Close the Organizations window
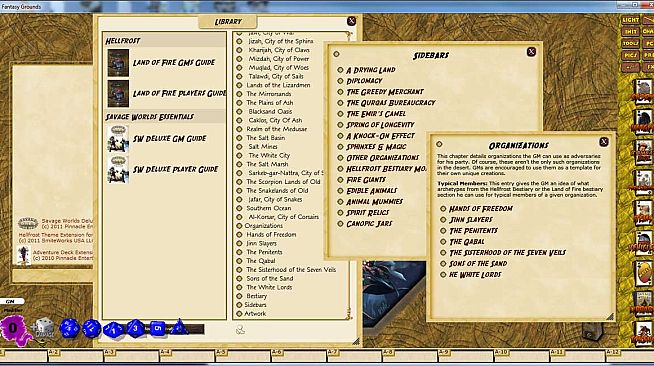This screenshot has width=654, height=366. [x=604, y=142]
